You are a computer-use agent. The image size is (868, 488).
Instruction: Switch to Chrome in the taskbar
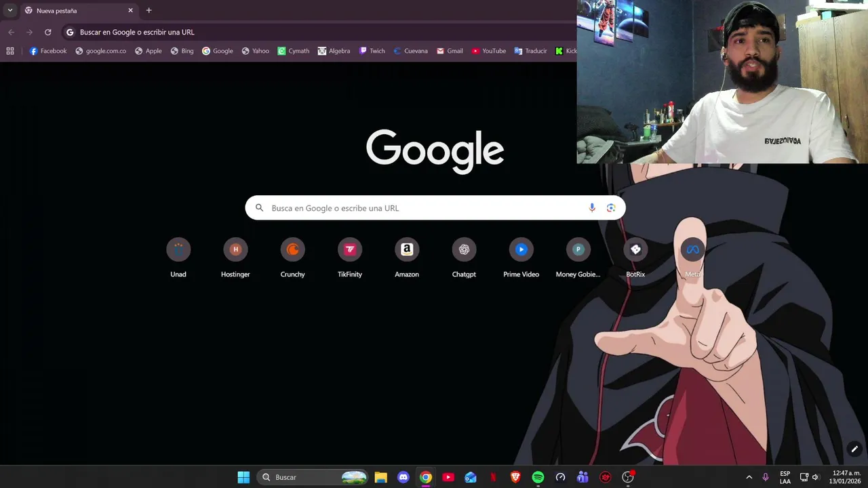coord(426,477)
